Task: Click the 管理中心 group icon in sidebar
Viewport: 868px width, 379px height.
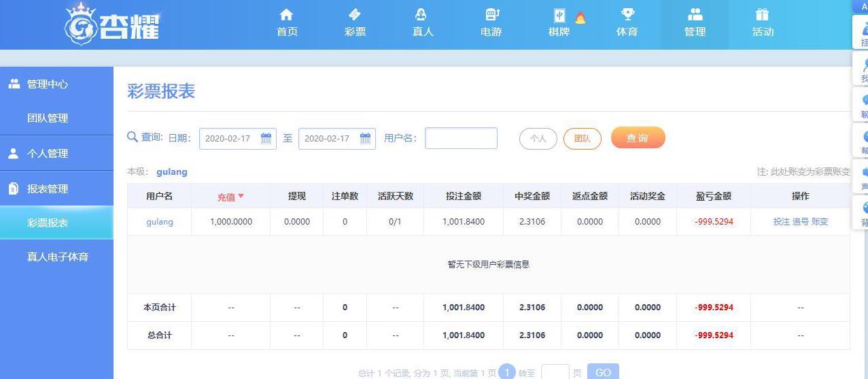Action: click(14, 84)
